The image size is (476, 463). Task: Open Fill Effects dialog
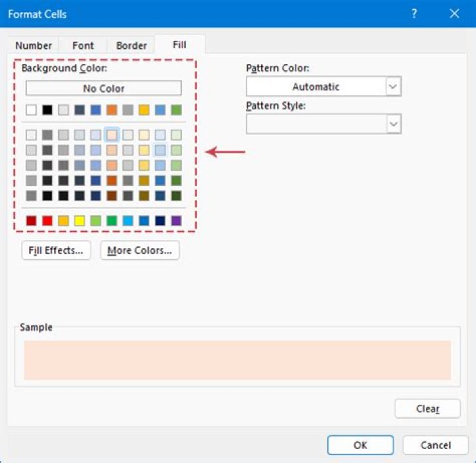click(56, 250)
